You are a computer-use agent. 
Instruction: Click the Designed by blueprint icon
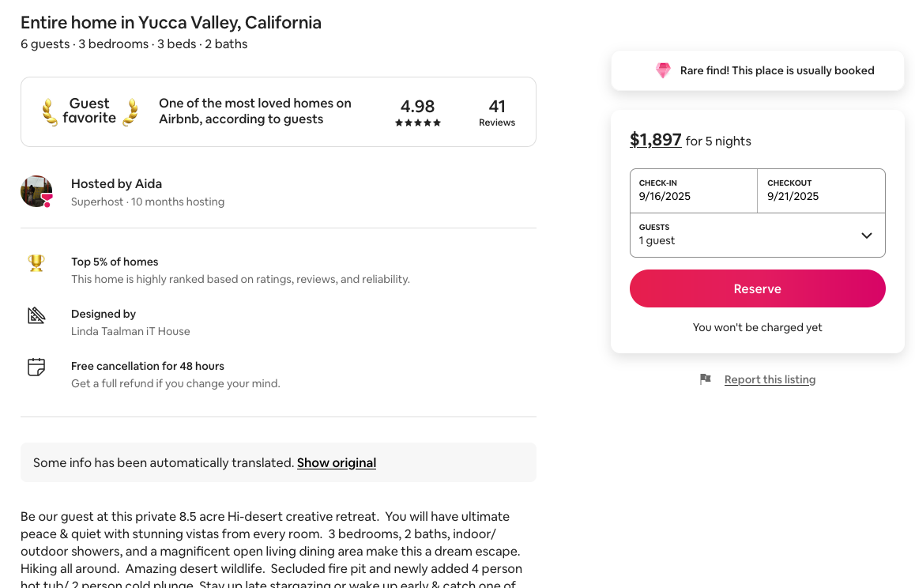(36, 315)
